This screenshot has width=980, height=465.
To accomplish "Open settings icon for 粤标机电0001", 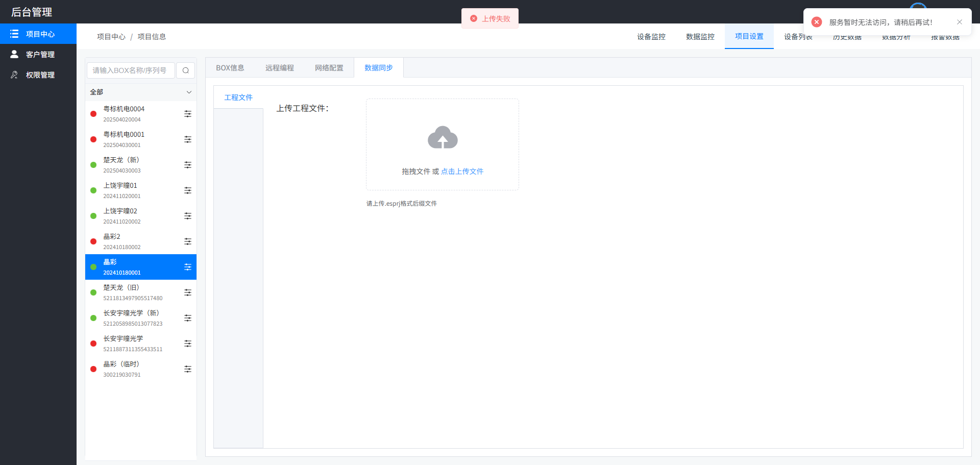I will click(188, 139).
